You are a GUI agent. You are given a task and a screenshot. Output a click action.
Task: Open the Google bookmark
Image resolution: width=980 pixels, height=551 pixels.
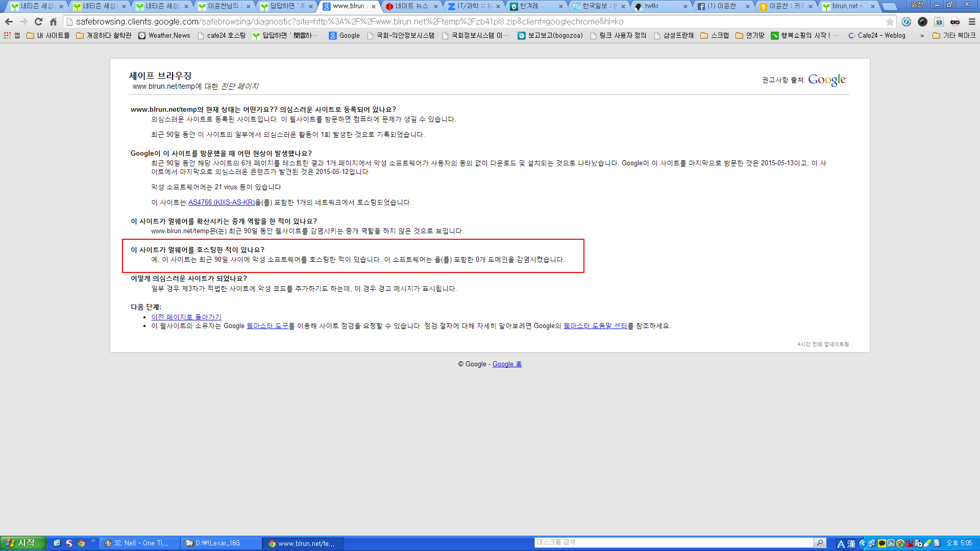pos(345,35)
